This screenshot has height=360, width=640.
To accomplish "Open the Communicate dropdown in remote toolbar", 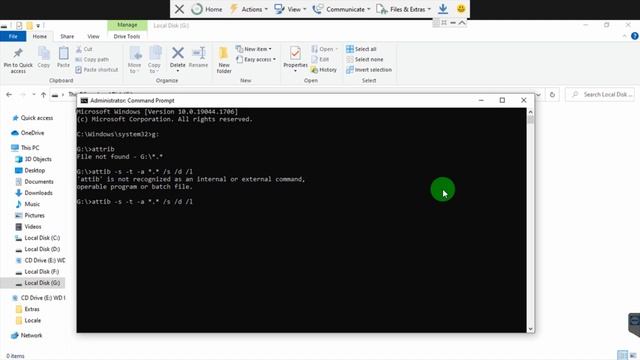I will point(341,9).
